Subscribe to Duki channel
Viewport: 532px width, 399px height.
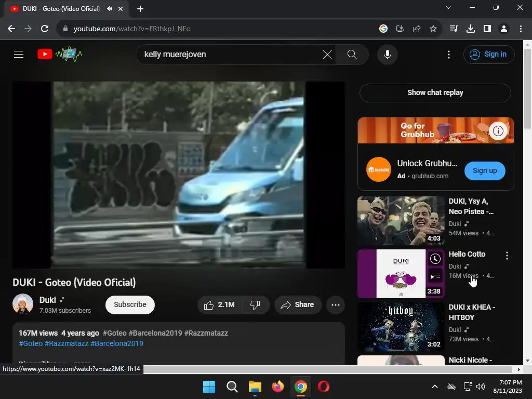[x=130, y=304]
